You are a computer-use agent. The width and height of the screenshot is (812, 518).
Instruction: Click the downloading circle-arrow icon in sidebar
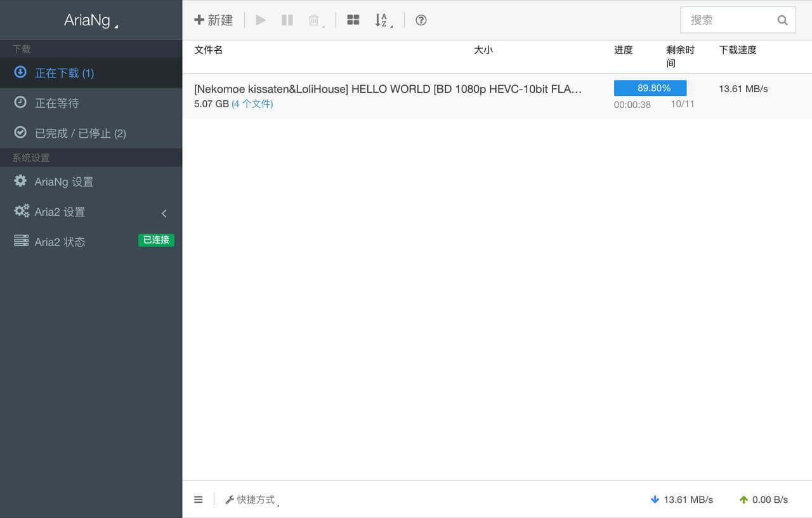coord(20,72)
